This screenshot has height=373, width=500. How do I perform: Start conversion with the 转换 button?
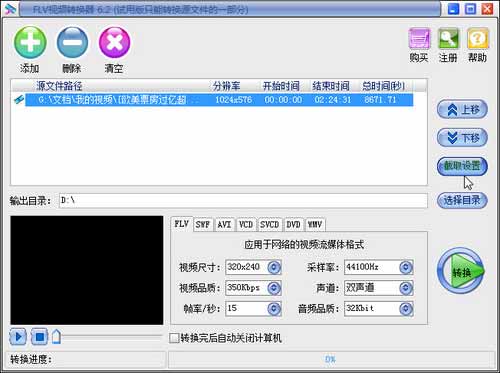tap(461, 271)
